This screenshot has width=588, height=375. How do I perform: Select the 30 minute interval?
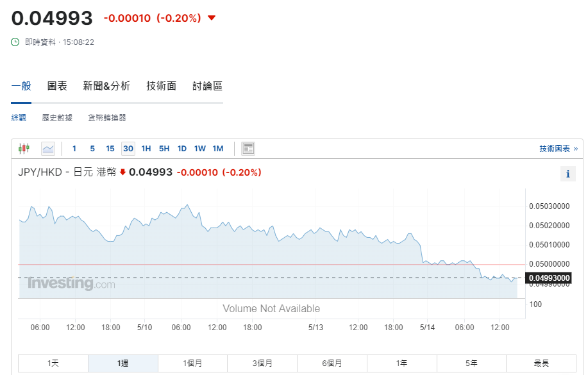(x=128, y=149)
